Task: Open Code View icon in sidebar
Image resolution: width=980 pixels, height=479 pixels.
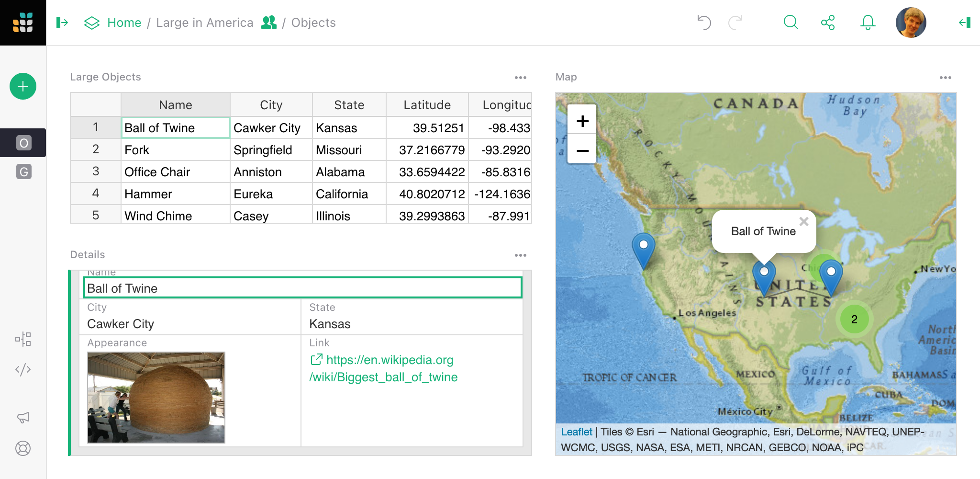Action: pyautogui.click(x=23, y=369)
